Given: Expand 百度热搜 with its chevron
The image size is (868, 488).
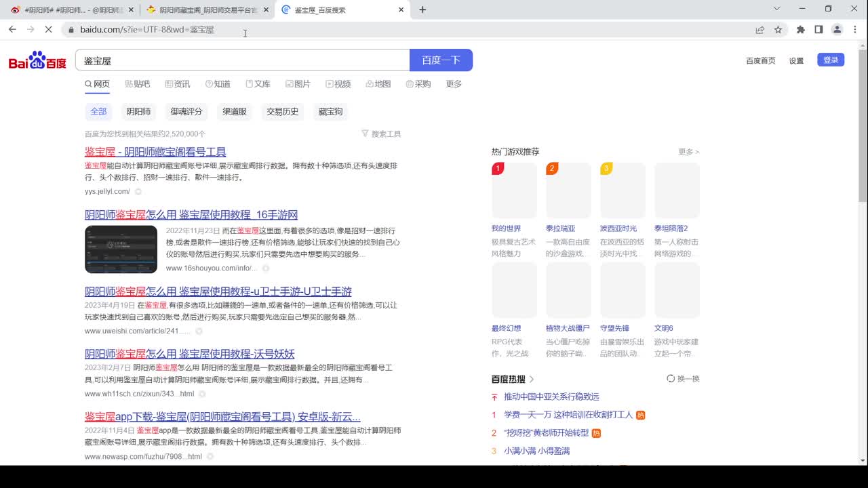Looking at the screenshot, I should [532, 380].
